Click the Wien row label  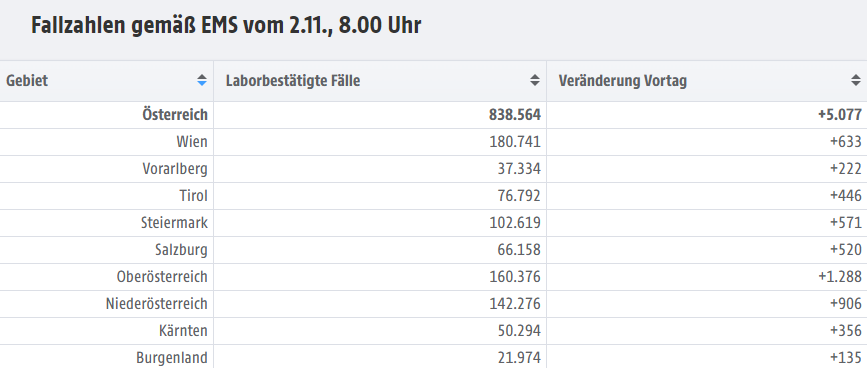(192, 142)
